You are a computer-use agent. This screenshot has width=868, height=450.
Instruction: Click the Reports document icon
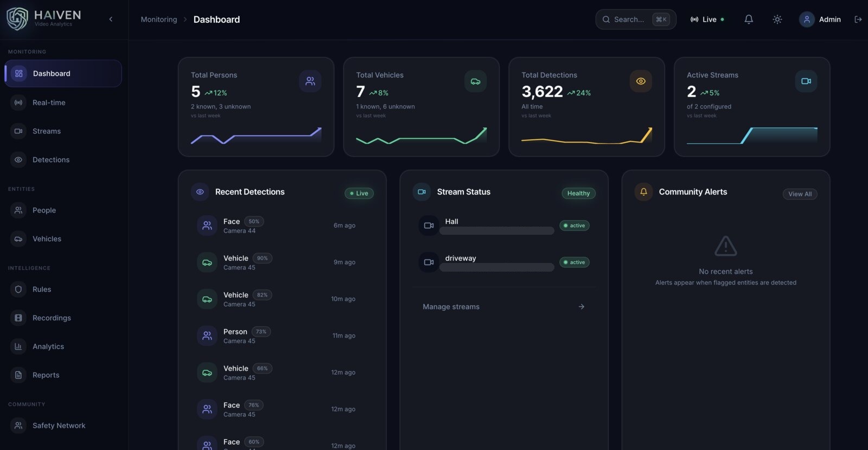point(18,375)
